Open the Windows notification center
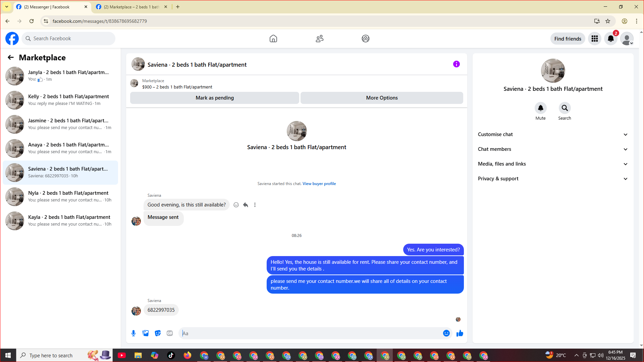This screenshot has width=644, height=362. [x=633, y=355]
